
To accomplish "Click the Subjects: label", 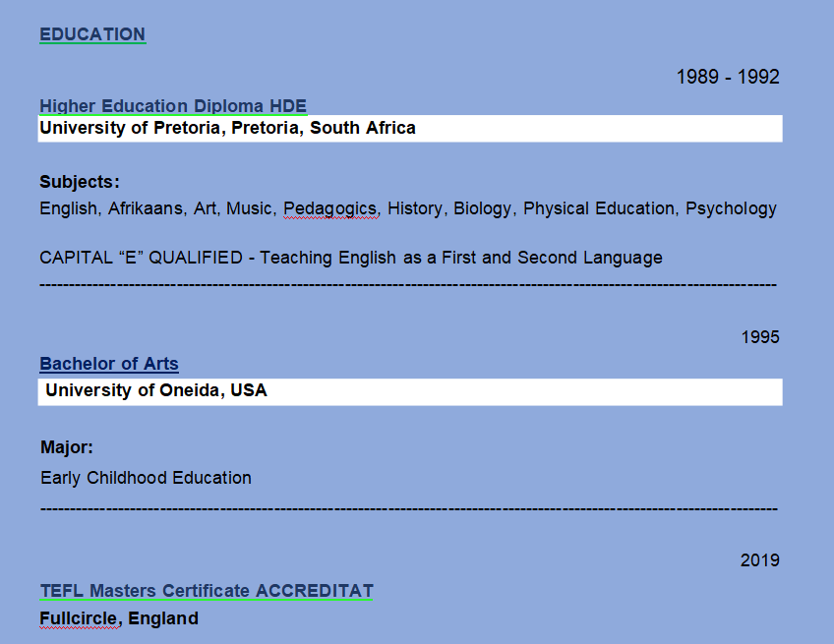I will 80,182.
